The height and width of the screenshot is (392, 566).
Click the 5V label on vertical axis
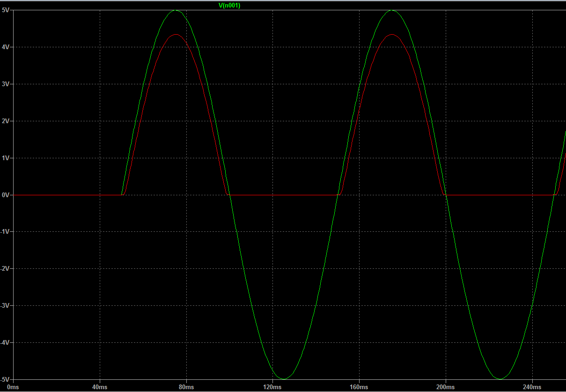pyautogui.click(x=5, y=10)
